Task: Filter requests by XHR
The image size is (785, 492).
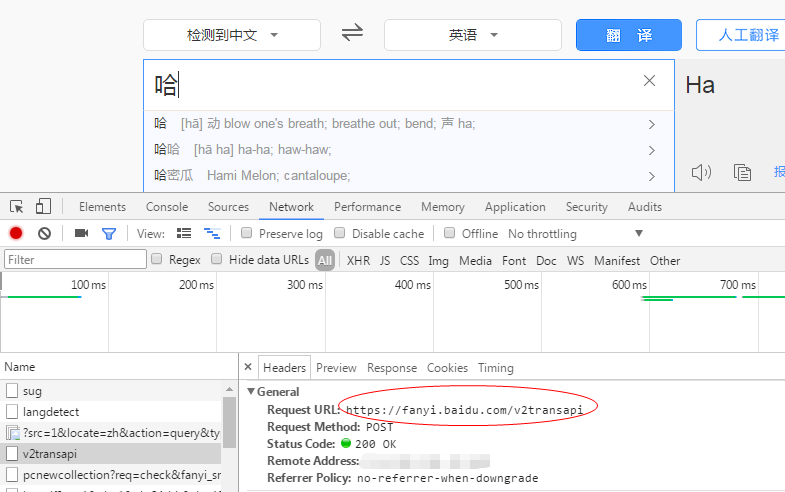Action: [358, 261]
